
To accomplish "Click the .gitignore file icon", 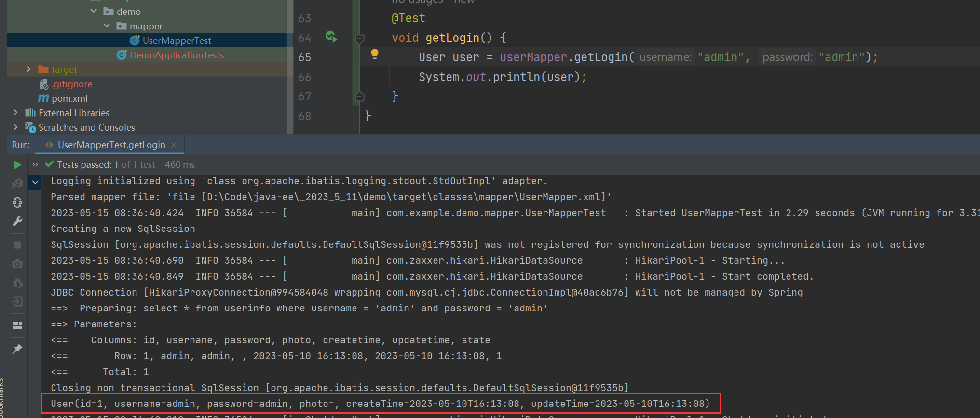I will click(x=44, y=84).
